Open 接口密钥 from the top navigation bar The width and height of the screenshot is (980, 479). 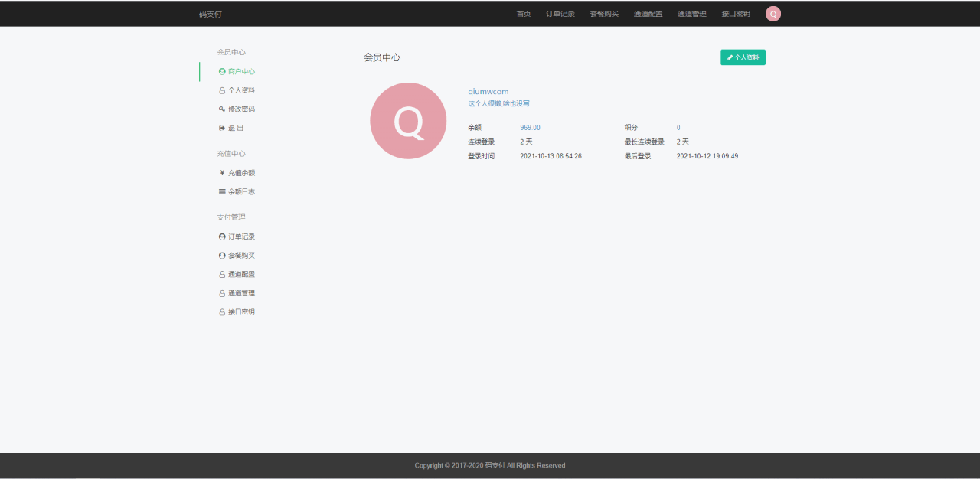pos(736,14)
